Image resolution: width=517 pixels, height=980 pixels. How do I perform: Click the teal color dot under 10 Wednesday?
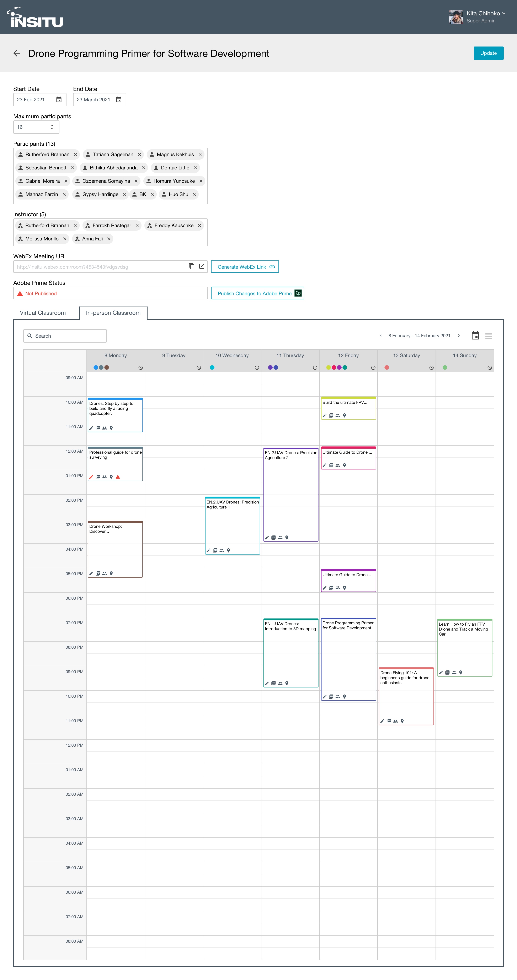tap(212, 367)
